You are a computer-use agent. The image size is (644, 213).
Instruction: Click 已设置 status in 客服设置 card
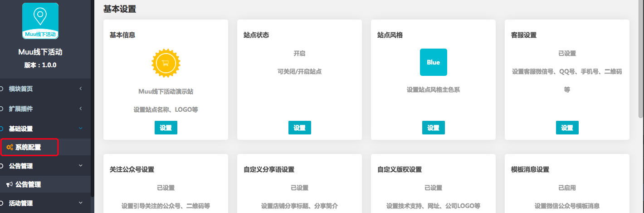(x=567, y=53)
